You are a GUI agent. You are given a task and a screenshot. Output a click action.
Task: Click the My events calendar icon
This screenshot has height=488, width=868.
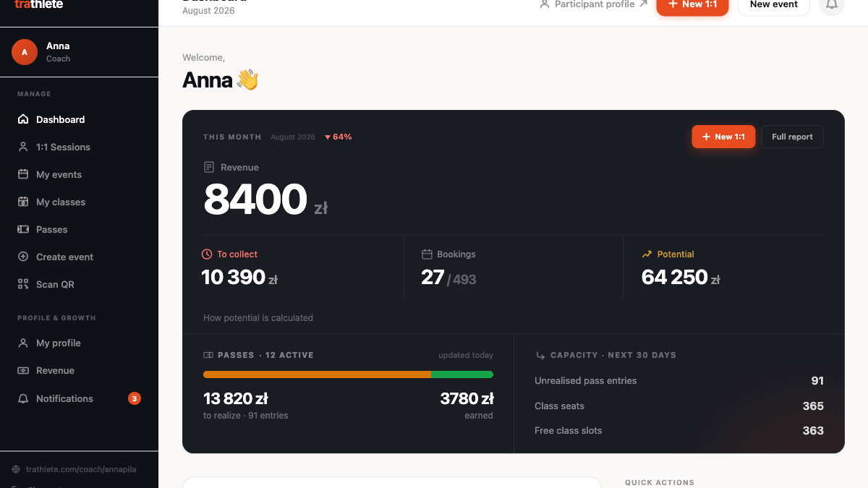pos(23,174)
